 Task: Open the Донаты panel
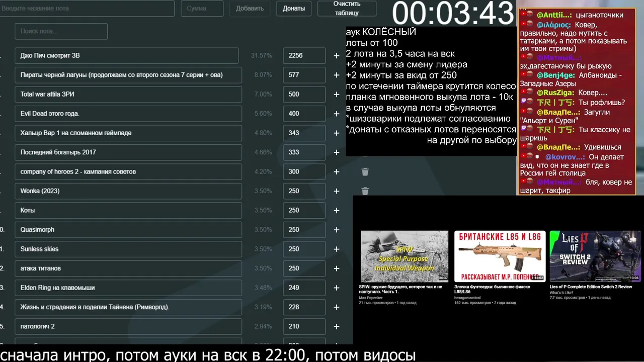click(294, 8)
